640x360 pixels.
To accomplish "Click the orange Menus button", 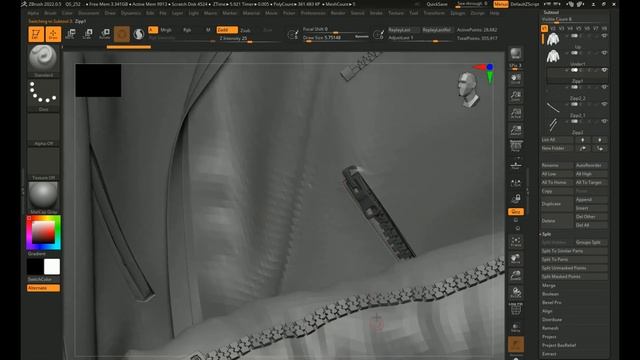I will tap(500, 4).
